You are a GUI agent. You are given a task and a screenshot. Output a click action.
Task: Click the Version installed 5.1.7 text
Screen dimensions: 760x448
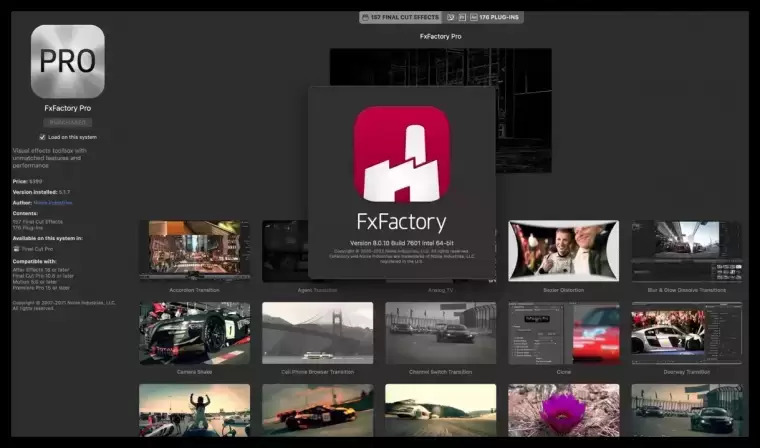41,192
